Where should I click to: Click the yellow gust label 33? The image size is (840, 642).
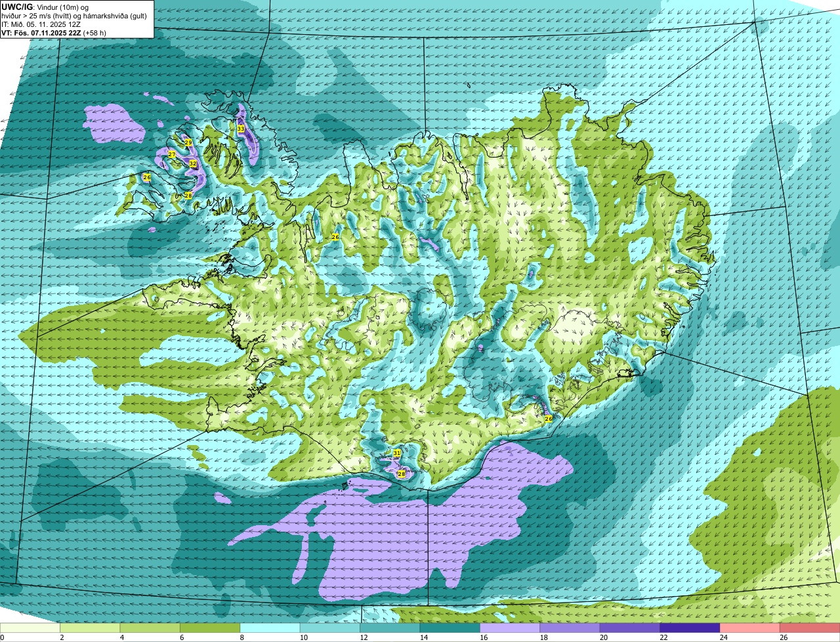click(x=241, y=129)
